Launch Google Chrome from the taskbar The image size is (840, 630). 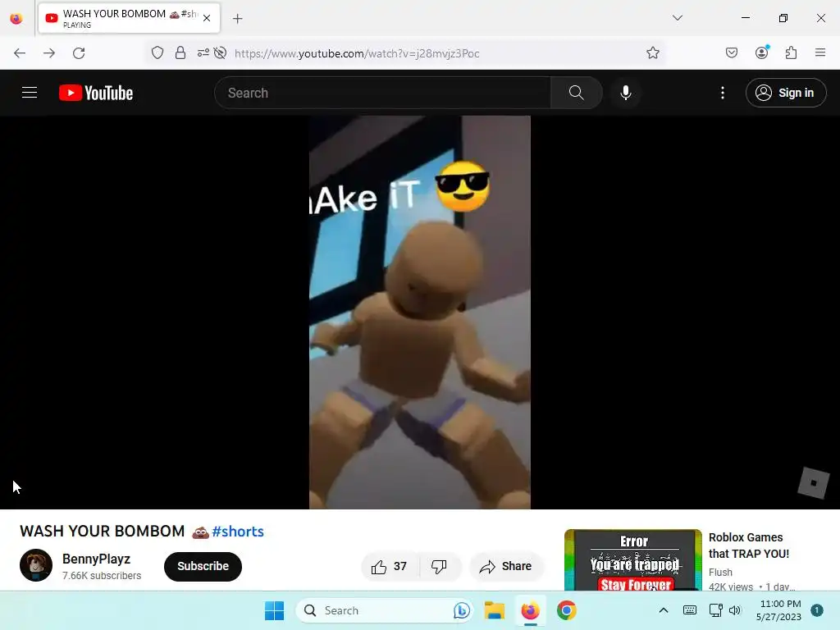pyautogui.click(x=566, y=610)
